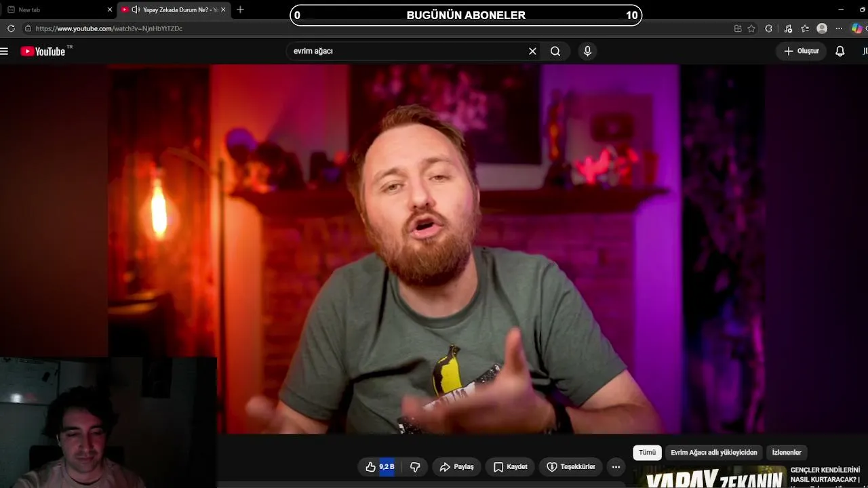This screenshot has width=868, height=488.
Task: Save the video with Kaydet
Action: point(510,467)
